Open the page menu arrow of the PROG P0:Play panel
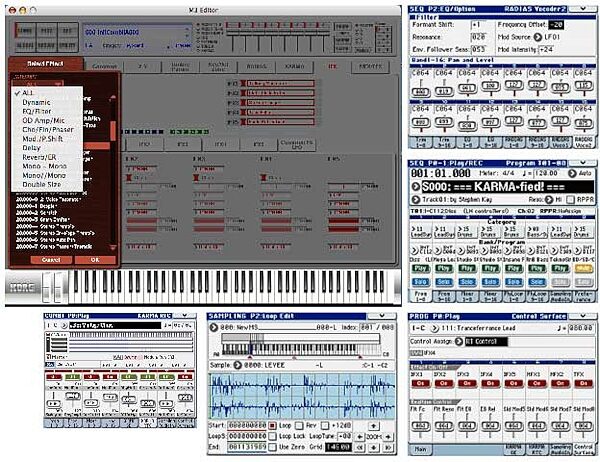This screenshot has height=462, width=600. click(x=582, y=316)
